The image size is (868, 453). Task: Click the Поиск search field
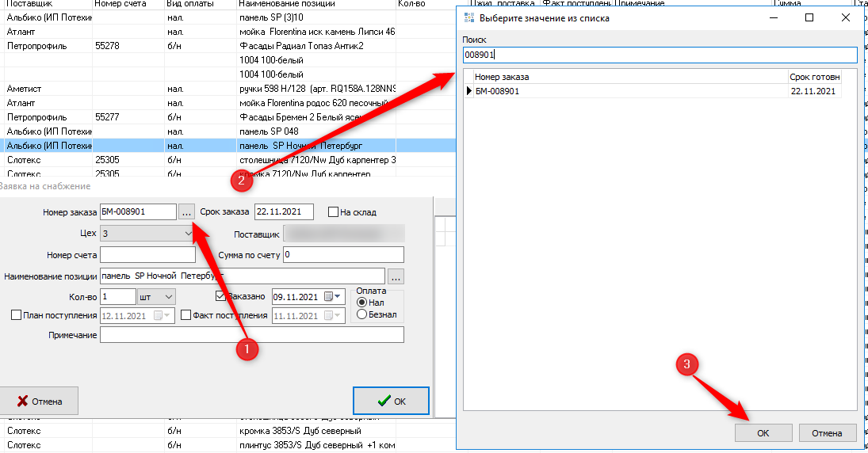click(660, 55)
